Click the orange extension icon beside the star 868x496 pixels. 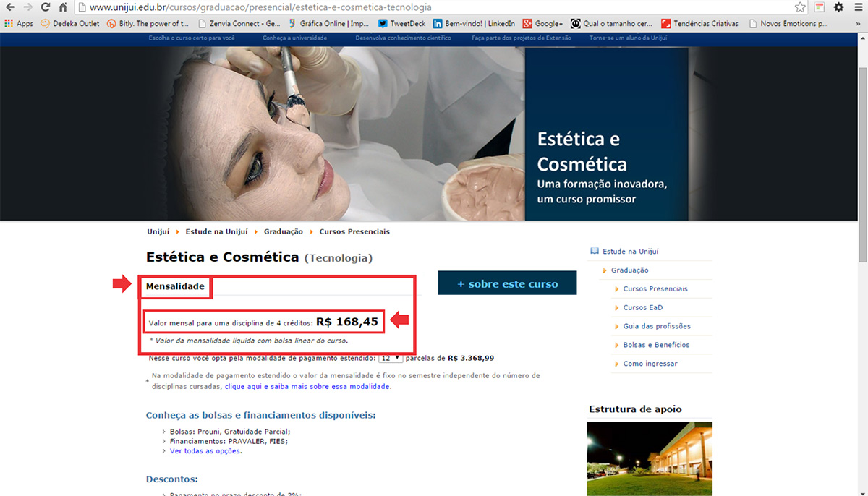click(820, 7)
